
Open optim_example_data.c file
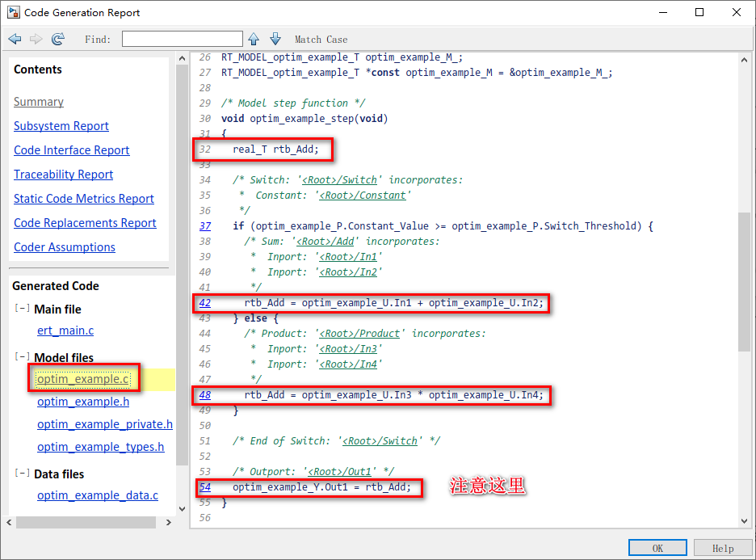pyautogui.click(x=98, y=495)
